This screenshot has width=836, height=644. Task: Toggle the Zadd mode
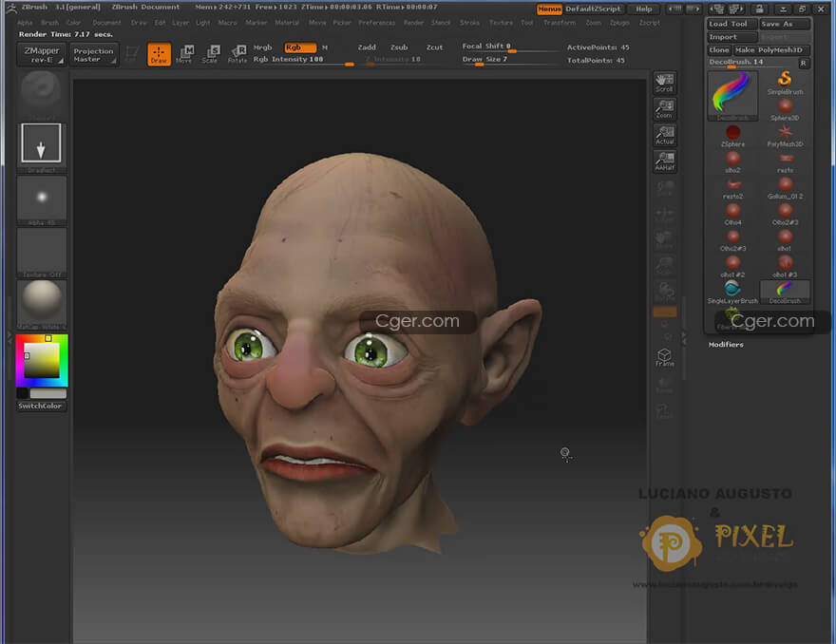[367, 47]
